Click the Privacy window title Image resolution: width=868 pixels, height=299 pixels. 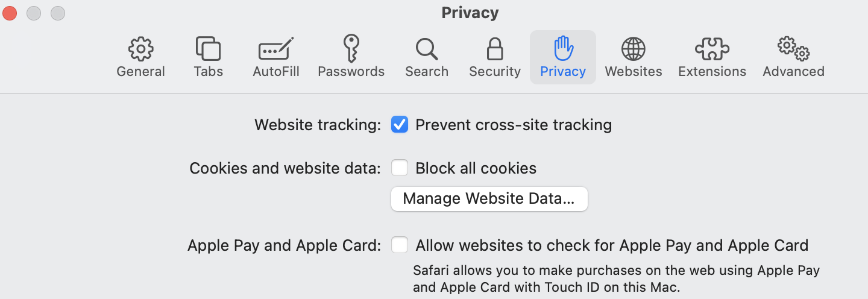click(x=470, y=13)
